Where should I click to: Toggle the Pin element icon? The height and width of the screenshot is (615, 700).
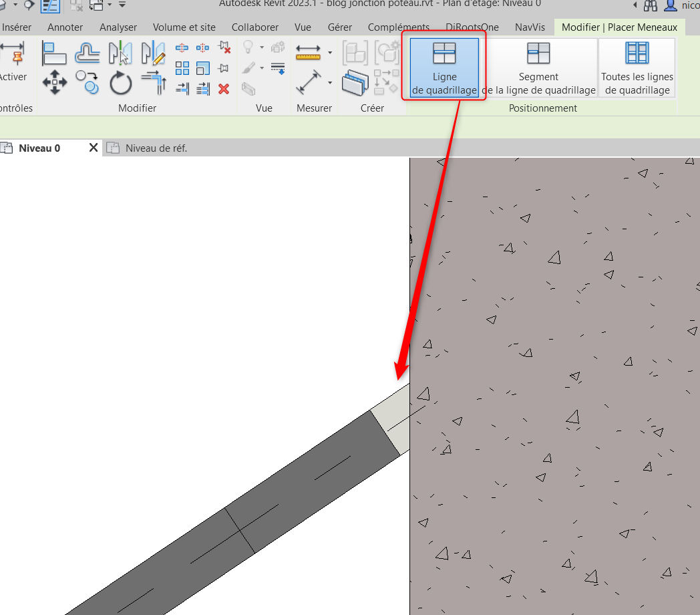coord(224,68)
